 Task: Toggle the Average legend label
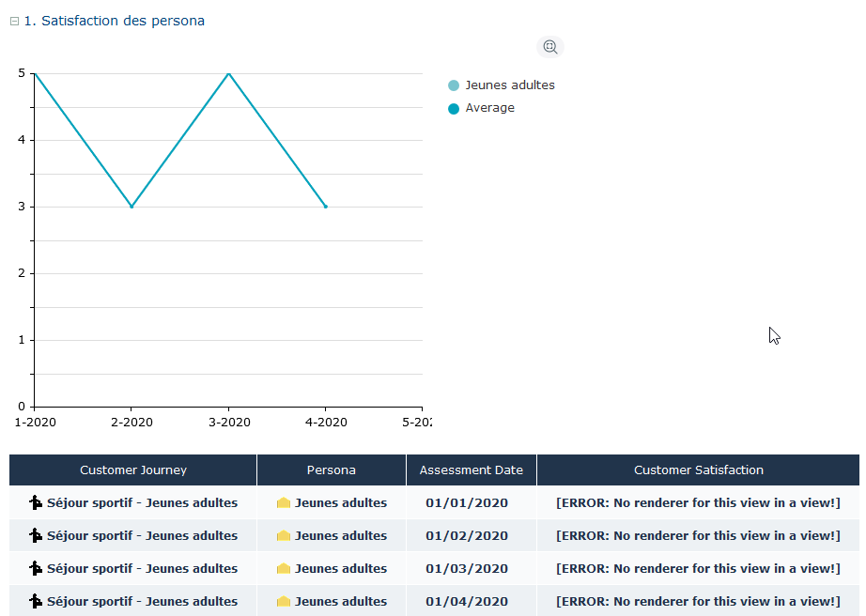point(489,108)
